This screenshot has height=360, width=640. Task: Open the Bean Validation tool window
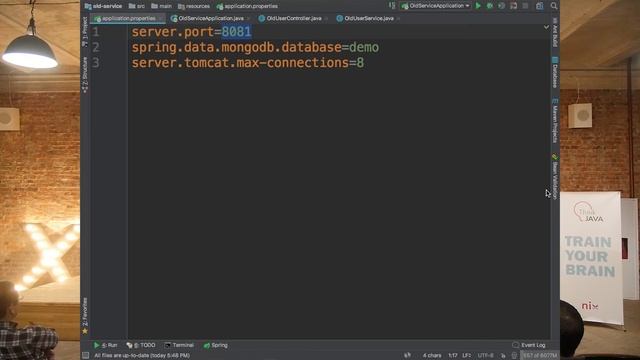[555, 177]
